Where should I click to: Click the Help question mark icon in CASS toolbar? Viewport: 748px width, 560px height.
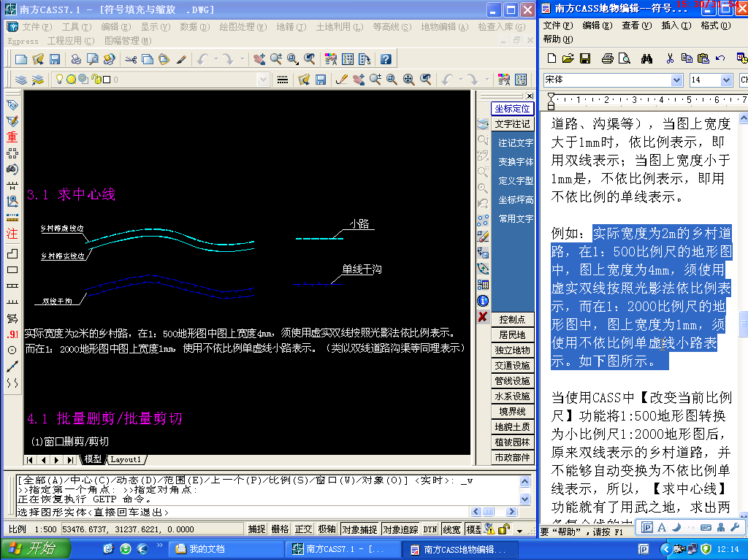[x=386, y=59]
